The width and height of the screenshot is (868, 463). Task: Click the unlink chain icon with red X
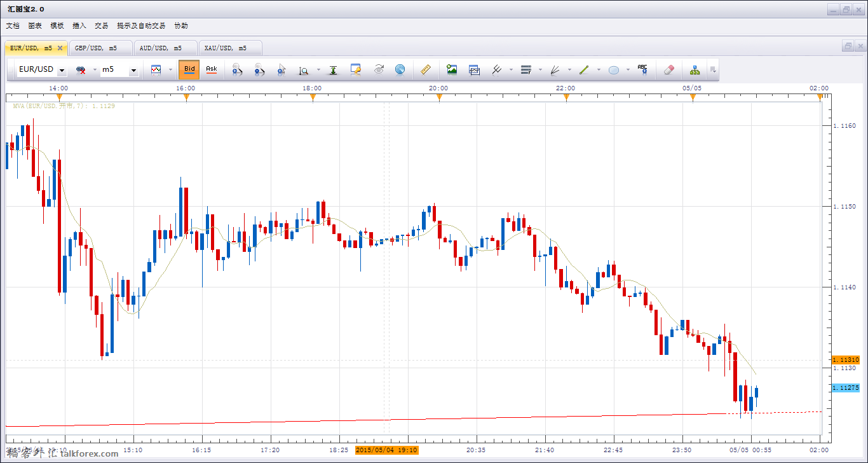[x=81, y=69]
